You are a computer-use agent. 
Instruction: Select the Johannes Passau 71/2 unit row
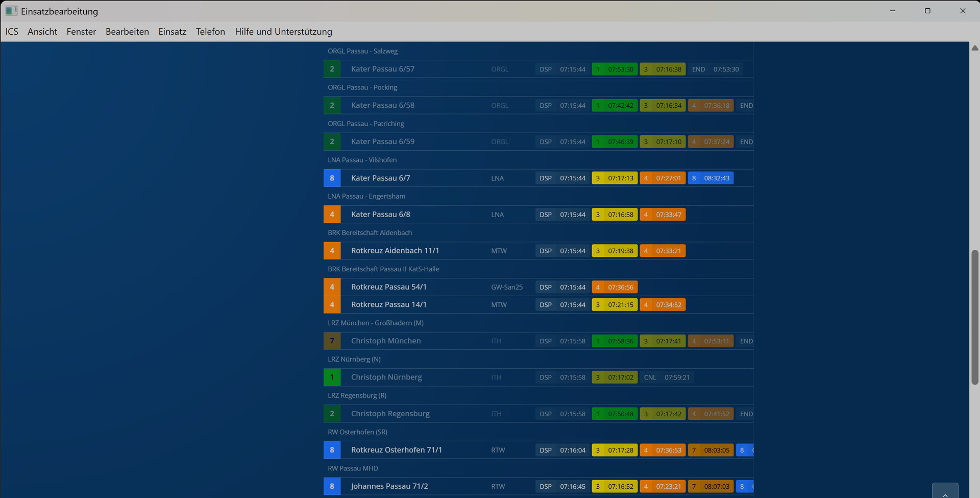(x=389, y=486)
